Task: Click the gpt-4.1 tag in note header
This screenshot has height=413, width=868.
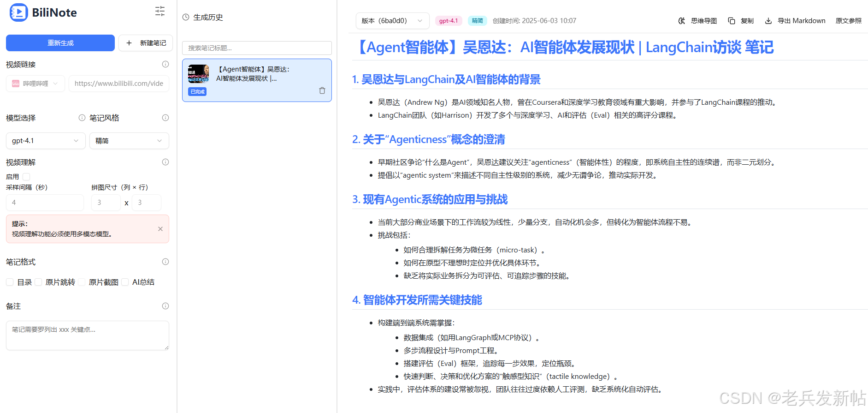Action: tap(449, 21)
